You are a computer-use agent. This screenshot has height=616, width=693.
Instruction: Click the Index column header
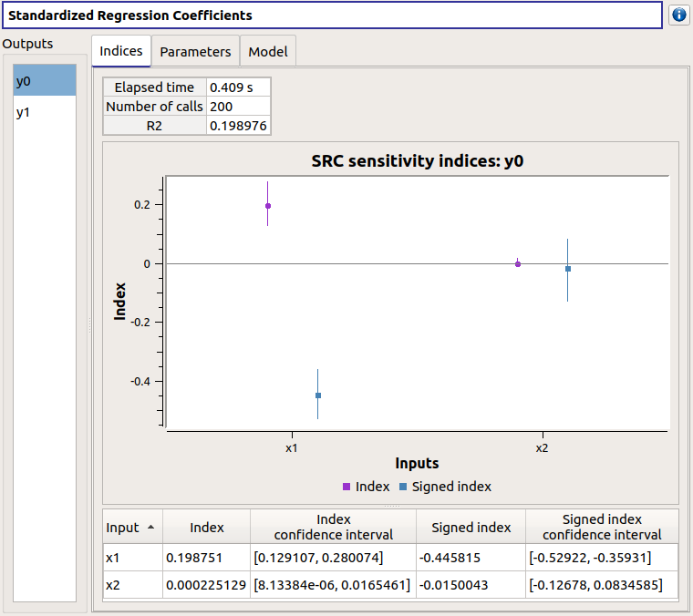[x=206, y=528]
